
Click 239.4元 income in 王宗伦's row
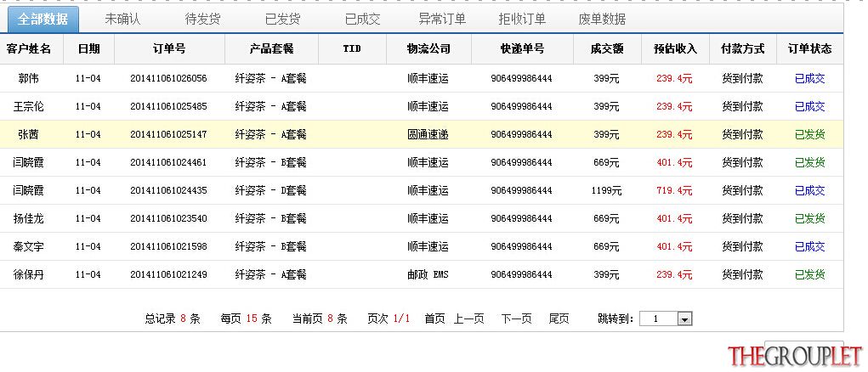(674, 107)
